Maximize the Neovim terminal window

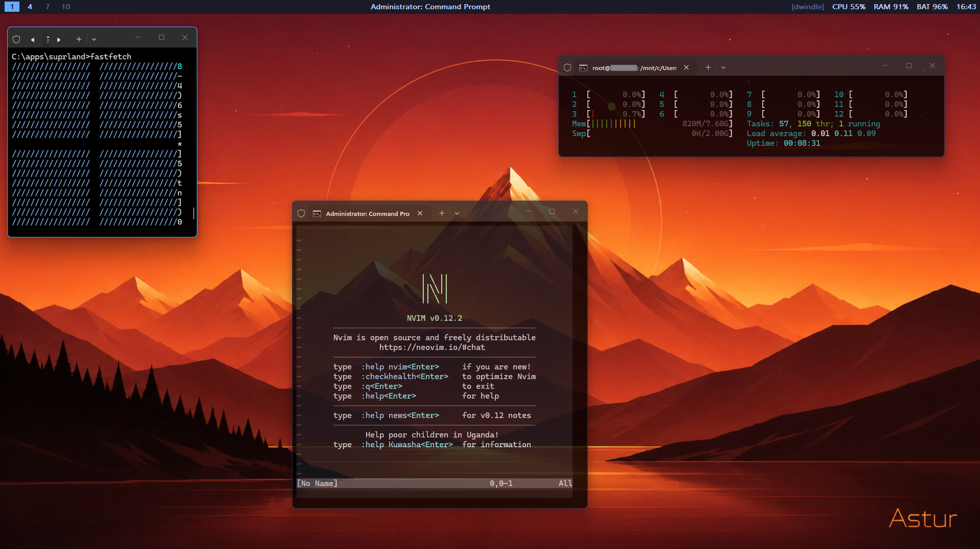pos(552,211)
